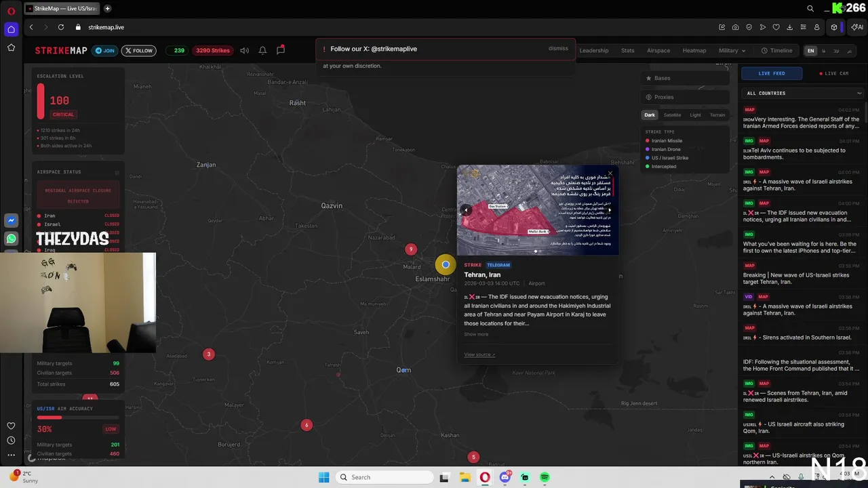Screen dimensions: 868x488
Task: Go back to previous page
Action: pyautogui.click(x=31, y=27)
